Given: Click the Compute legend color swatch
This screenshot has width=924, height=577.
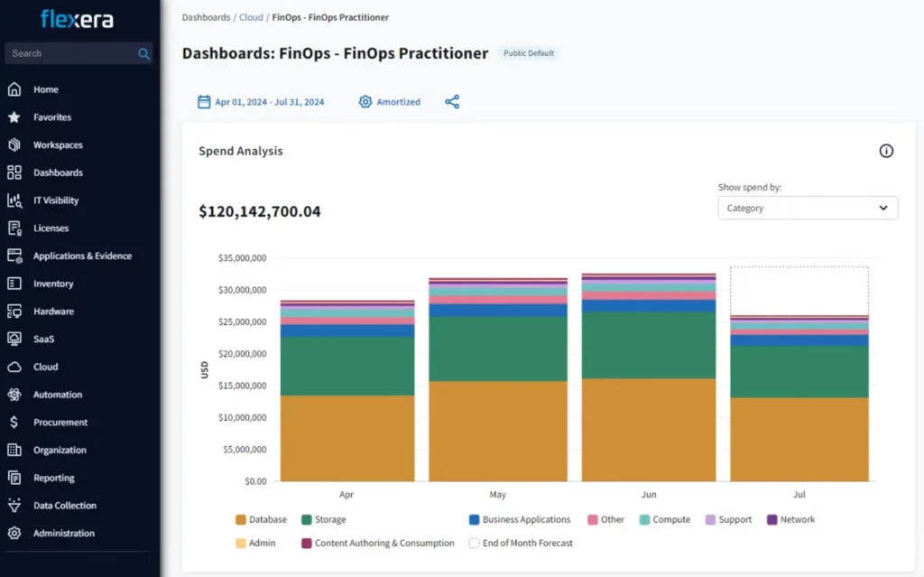Looking at the screenshot, I should (644, 520).
